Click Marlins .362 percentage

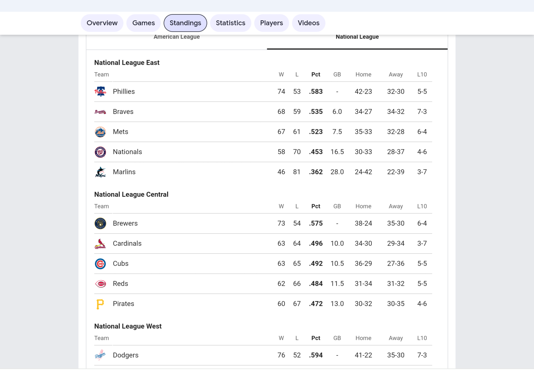(x=316, y=172)
